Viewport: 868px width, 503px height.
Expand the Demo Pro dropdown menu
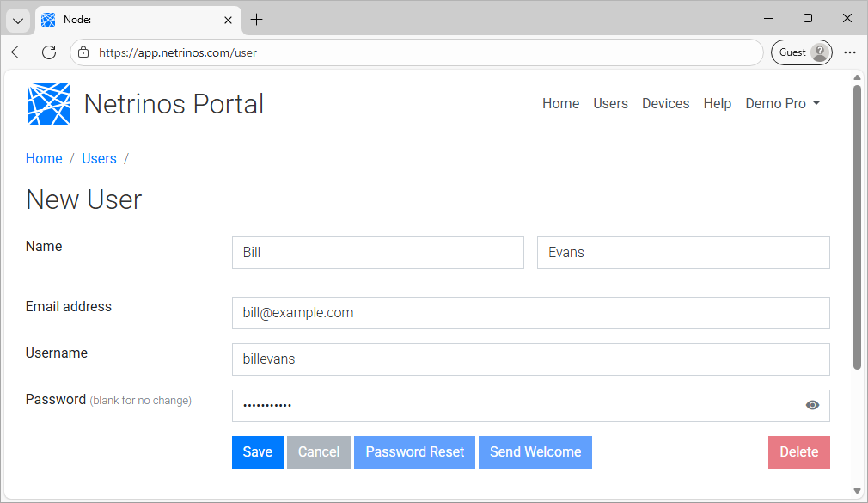[782, 103]
